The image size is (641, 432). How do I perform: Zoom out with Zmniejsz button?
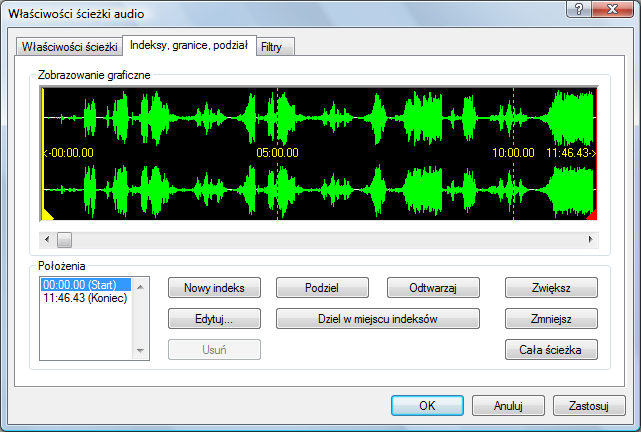(551, 319)
